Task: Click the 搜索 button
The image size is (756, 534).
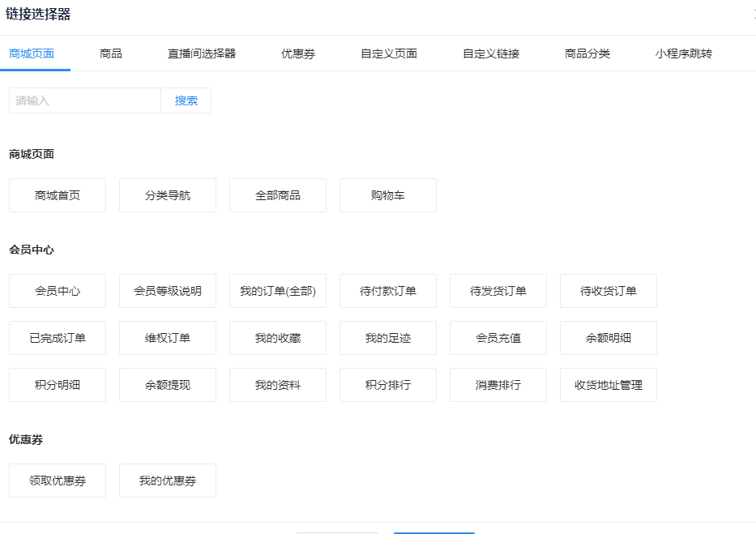Action: coord(186,100)
